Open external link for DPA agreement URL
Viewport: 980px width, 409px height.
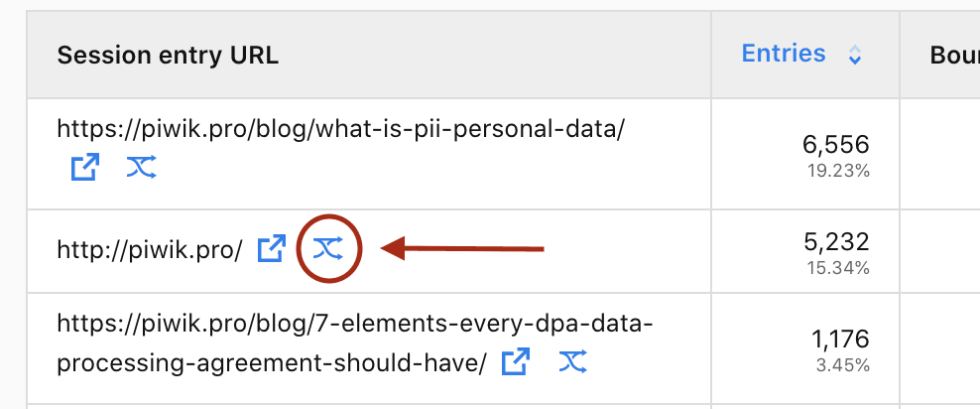(x=514, y=362)
